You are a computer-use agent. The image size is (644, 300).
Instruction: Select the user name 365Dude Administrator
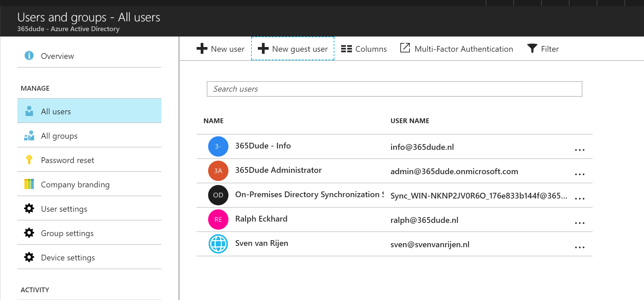278,170
